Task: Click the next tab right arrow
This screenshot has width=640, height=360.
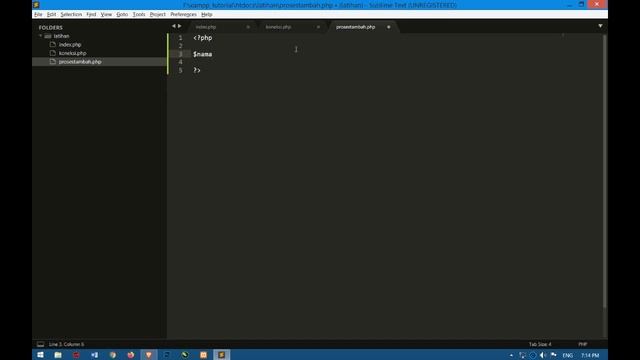Action: coord(180,26)
